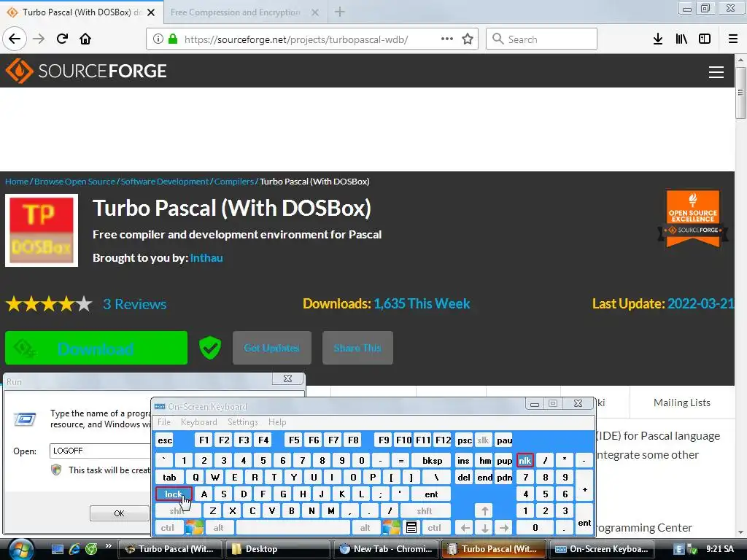Toggle the caps lock key on the on-screen keyboard
The image size is (747, 560).
tap(174, 494)
